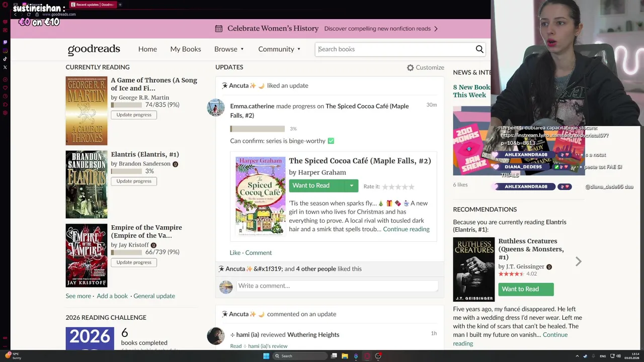Open File Explorer from the taskbar

coord(345,356)
